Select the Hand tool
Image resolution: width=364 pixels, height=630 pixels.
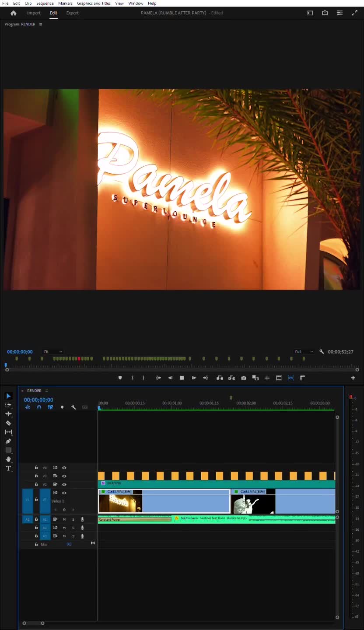click(8, 459)
